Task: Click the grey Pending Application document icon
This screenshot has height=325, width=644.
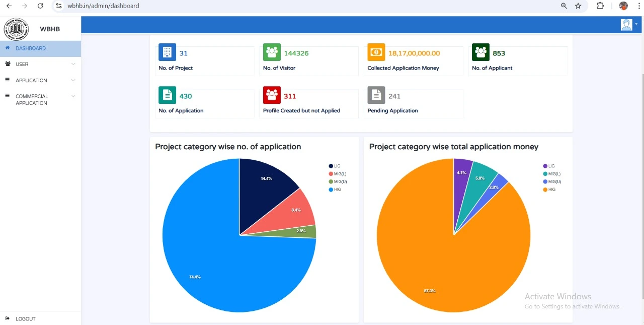Action: click(x=376, y=95)
